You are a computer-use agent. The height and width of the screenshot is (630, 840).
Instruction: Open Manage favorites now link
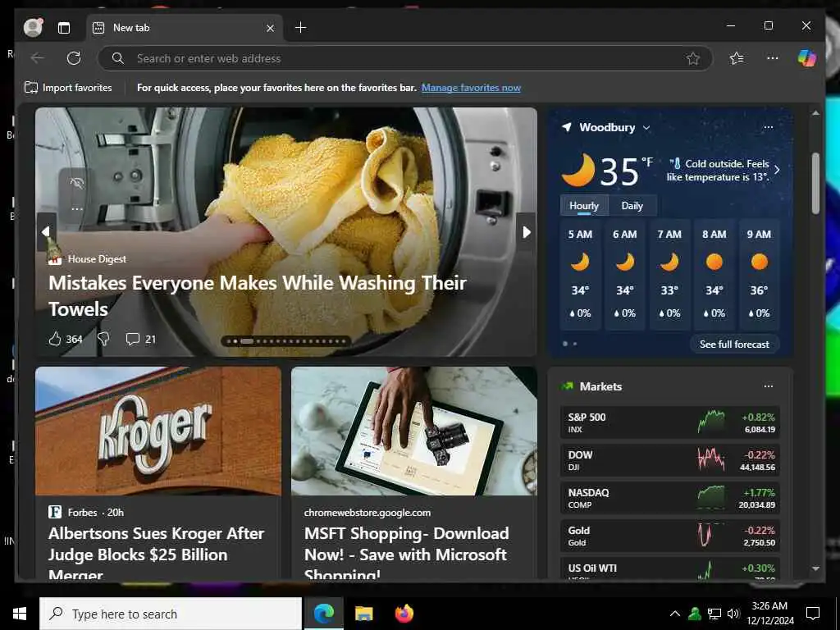[471, 87]
